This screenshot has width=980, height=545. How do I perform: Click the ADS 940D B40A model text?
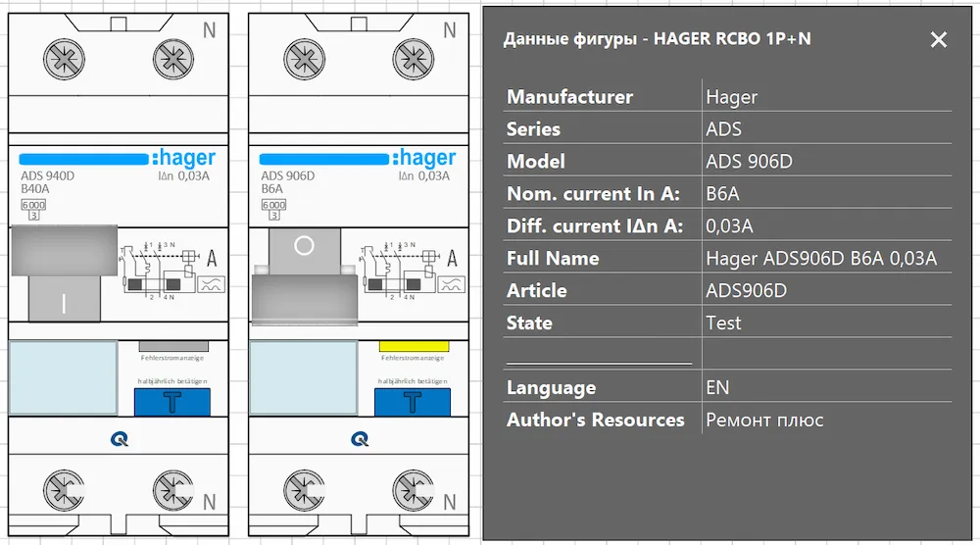coord(47,182)
